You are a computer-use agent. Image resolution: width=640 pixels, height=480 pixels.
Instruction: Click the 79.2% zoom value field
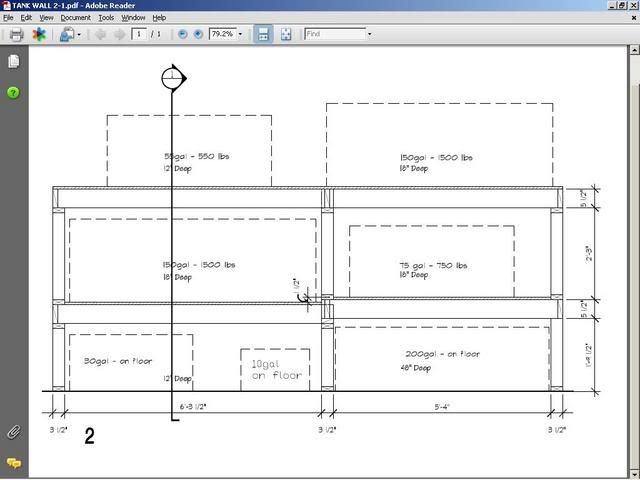pyautogui.click(x=223, y=34)
